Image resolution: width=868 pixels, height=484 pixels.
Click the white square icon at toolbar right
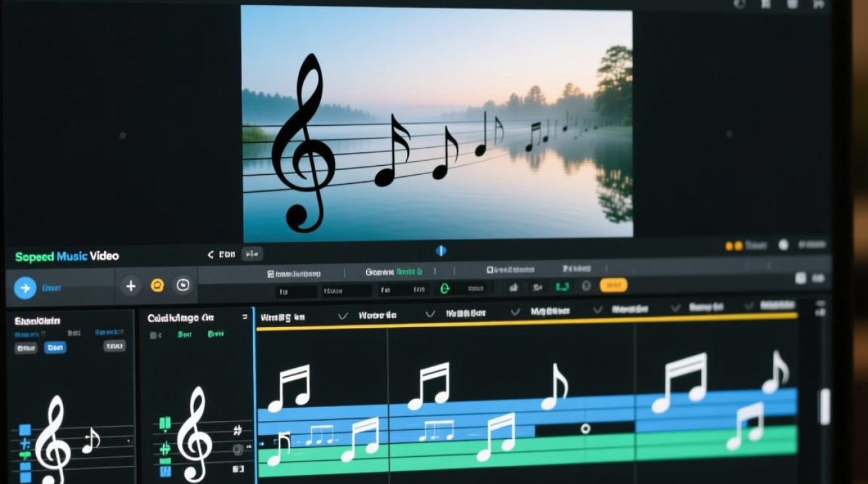pyautogui.click(x=801, y=278)
